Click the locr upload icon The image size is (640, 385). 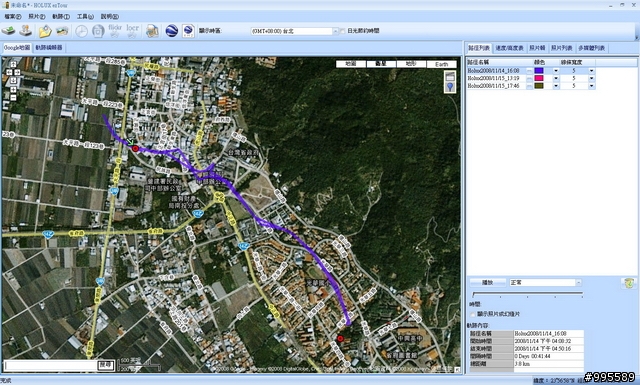tap(132, 31)
